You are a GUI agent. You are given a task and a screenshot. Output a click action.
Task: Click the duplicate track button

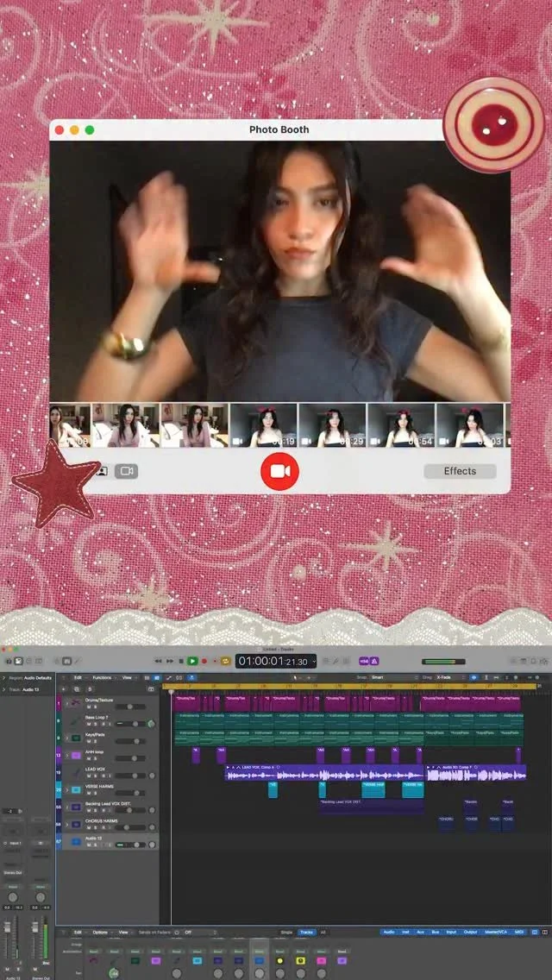77,689
